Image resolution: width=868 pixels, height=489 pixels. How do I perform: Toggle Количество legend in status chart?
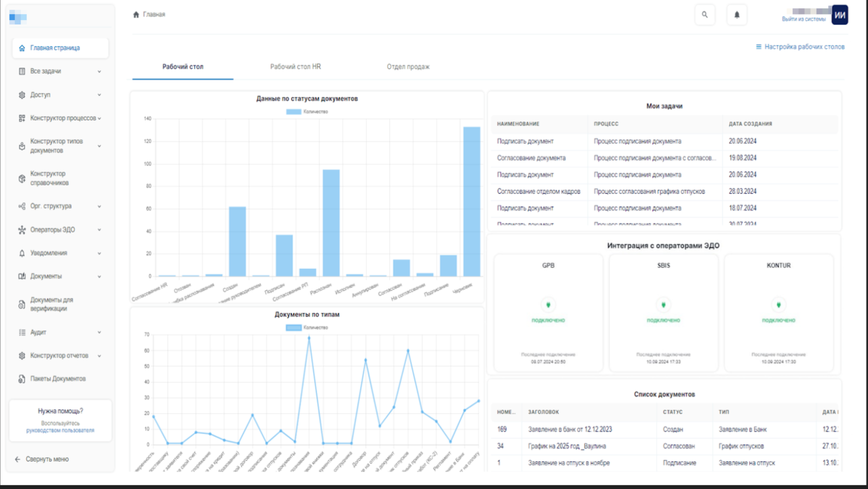307,111
